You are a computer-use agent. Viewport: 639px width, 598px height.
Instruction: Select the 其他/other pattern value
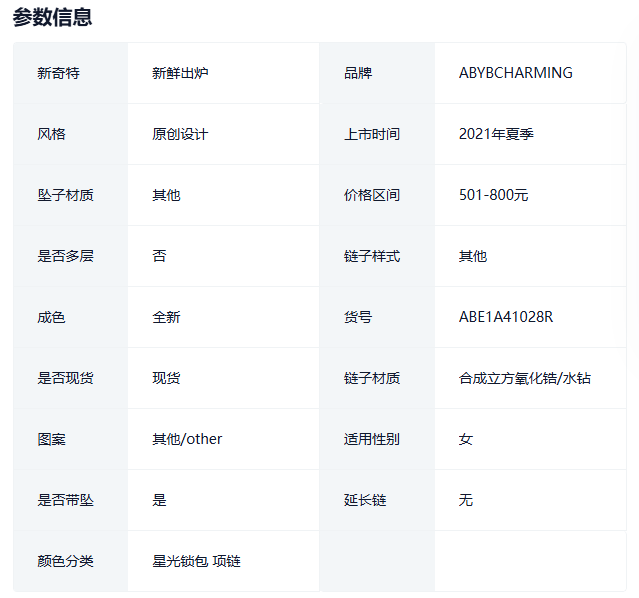pyautogui.click(x=187, y=439)
